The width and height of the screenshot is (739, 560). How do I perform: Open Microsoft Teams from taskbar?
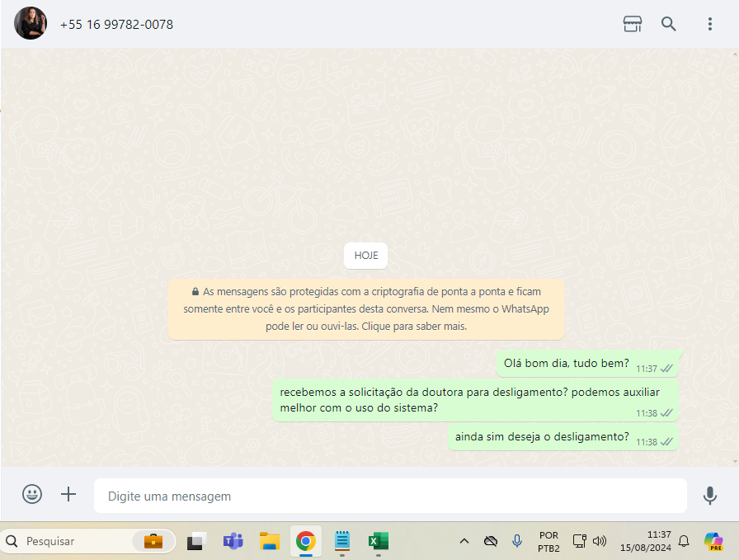(x=233, y=542)
